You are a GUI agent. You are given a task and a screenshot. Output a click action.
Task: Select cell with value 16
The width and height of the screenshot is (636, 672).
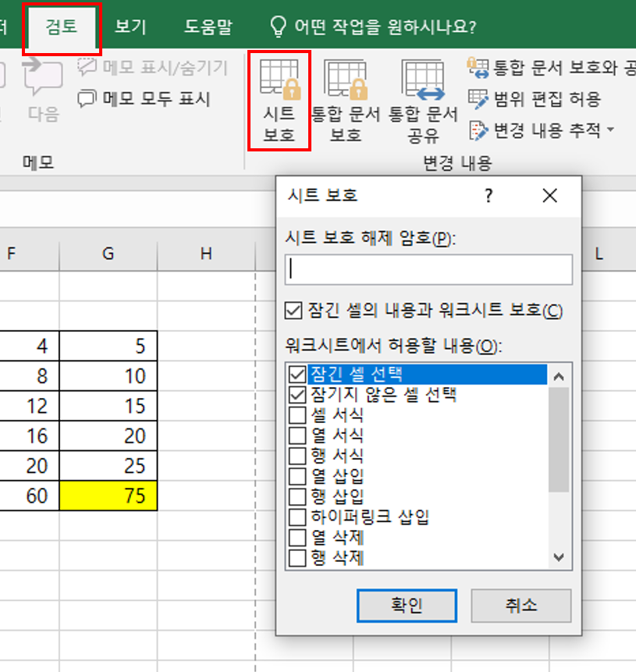(29, 436)
